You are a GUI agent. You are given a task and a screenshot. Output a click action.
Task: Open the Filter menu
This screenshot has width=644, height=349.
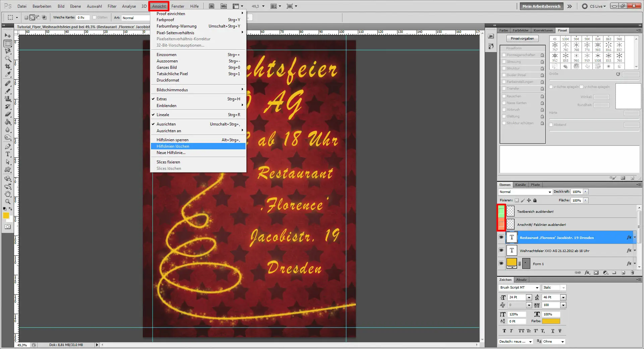tap(112, 6)
